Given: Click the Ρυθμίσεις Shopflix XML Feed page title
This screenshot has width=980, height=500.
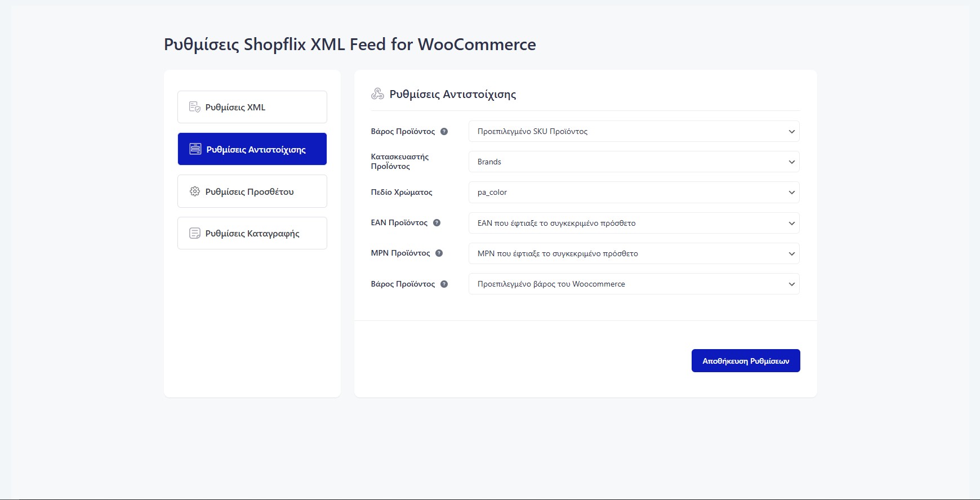Looking at the screenshot, I should tap(350, 44).
